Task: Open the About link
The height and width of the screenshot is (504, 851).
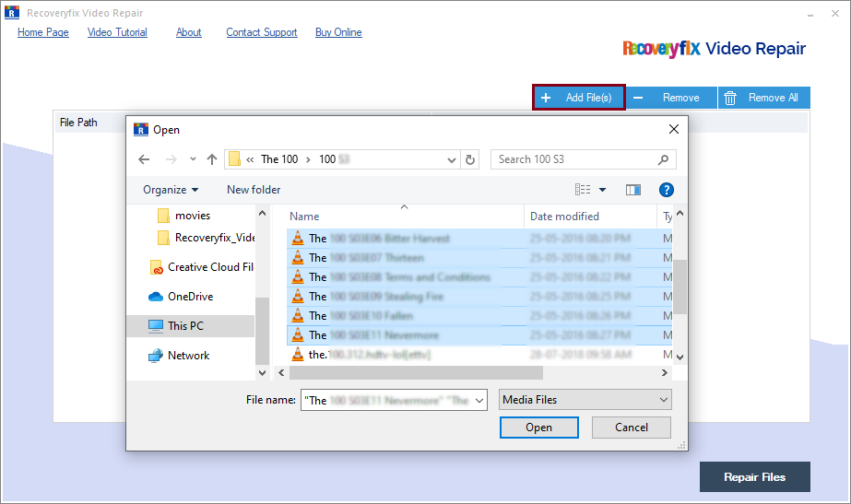Action: [x=188, y=32]
